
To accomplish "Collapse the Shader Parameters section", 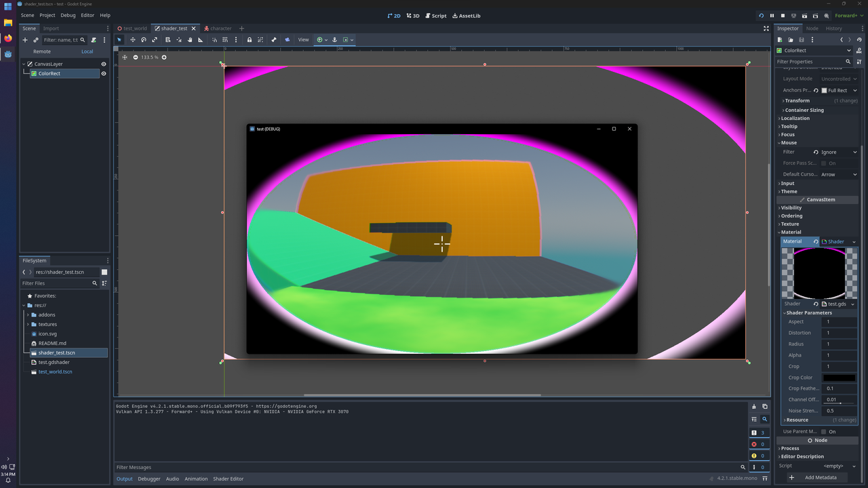I will 808,312.
